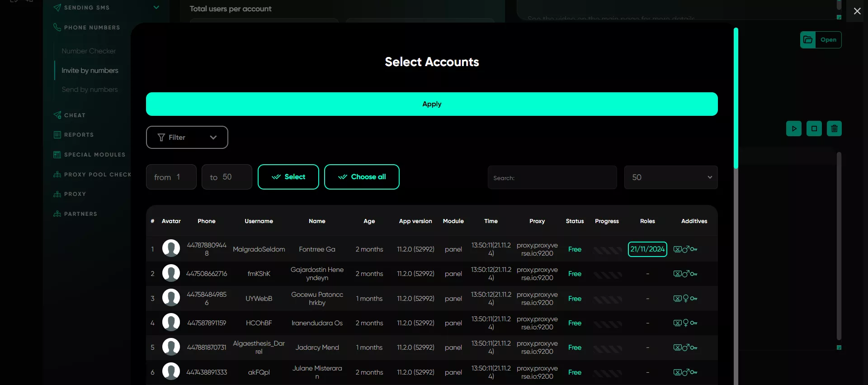Close the Select Accounts dialog

click(857, 11)
